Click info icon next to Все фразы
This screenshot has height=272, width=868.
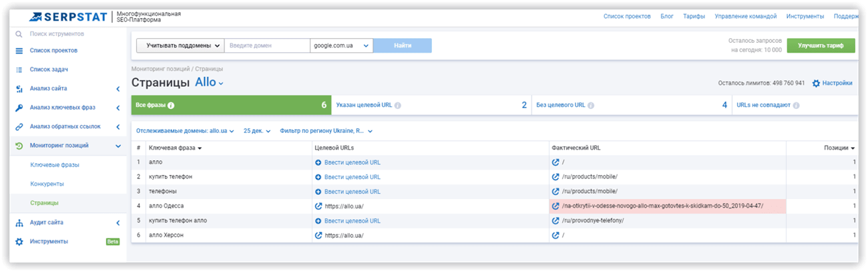pyautogui.click(x=171, y=106)
